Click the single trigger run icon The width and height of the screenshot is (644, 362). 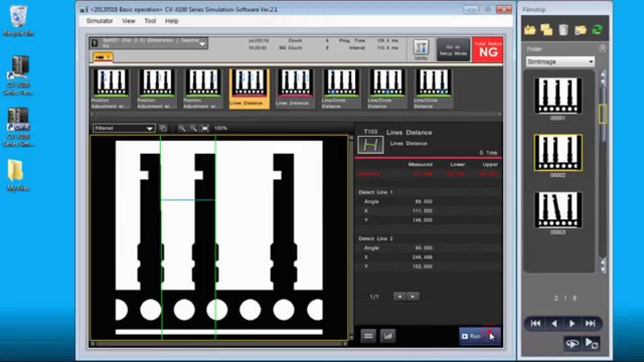pyautogui.click(x=572, y=343)
